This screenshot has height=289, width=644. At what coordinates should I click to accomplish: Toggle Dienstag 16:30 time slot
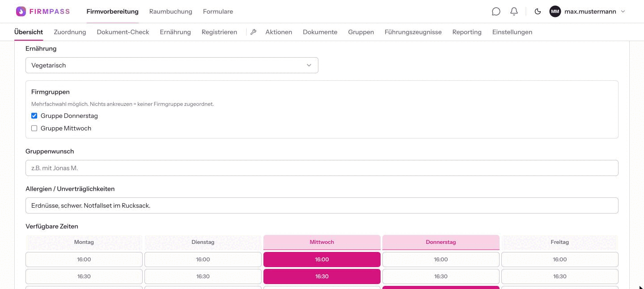coord(203,276)
